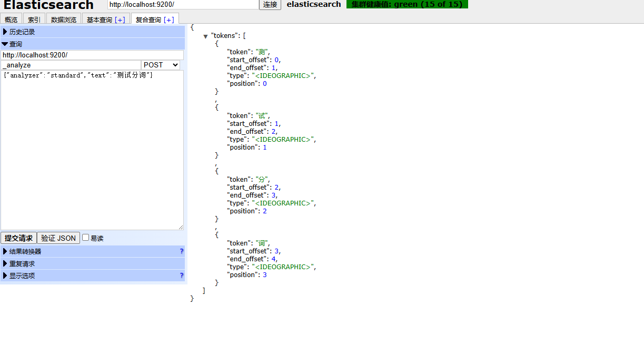644x364 pixels.
Task: Click the <IDEOGRAPHIC> type of token "试"
Action: point(283,140)
